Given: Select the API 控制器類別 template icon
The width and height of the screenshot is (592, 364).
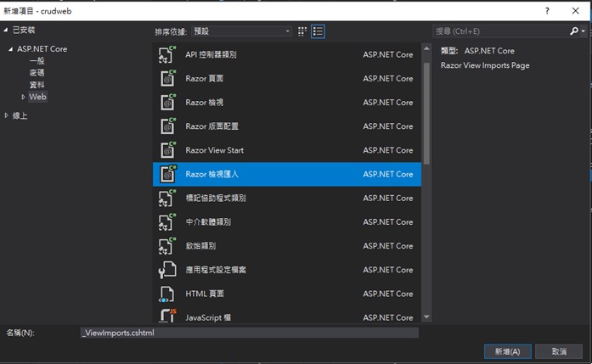Looking at the screenshot, I should coord(167,54).
